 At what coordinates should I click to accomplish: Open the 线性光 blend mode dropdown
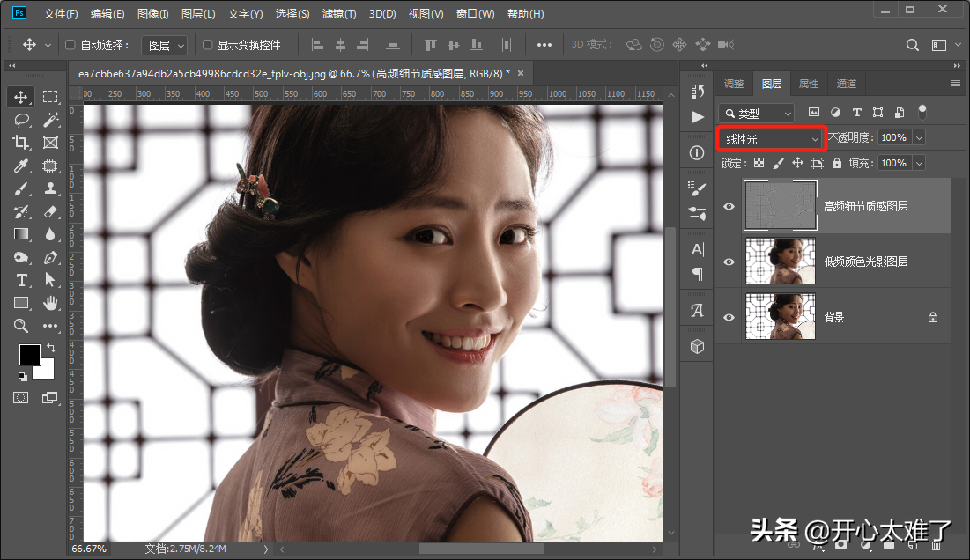point(771,138)
